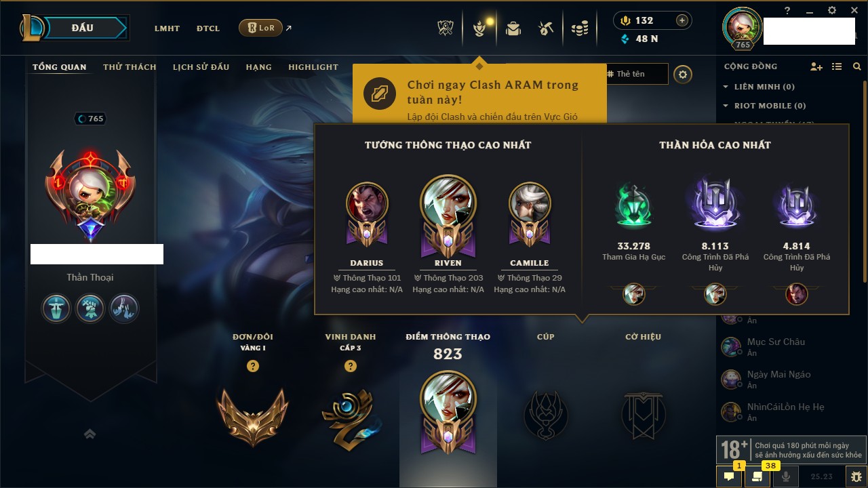868x488 pixels.
Task: Click the add friend icon
Action: click(816, 66)
